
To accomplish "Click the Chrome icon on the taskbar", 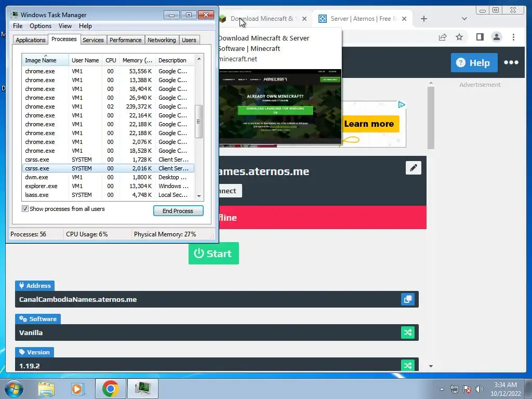I will coord(111,389).
